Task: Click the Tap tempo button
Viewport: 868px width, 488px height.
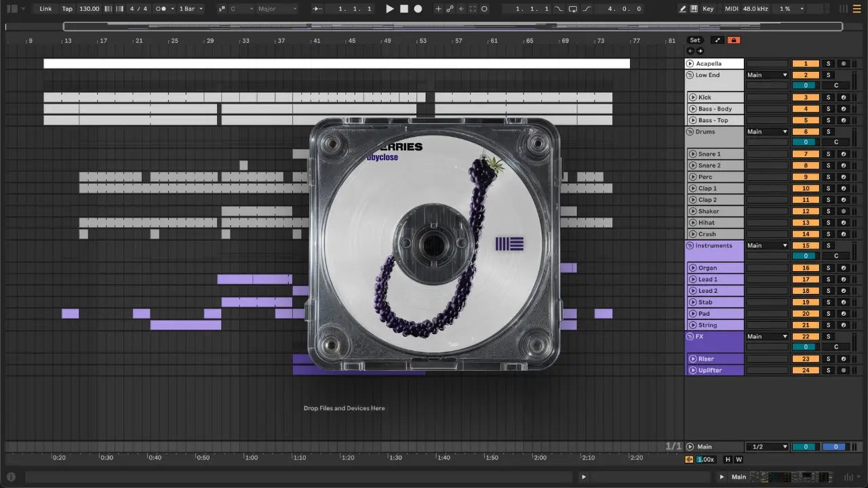Action: (67, 9)
